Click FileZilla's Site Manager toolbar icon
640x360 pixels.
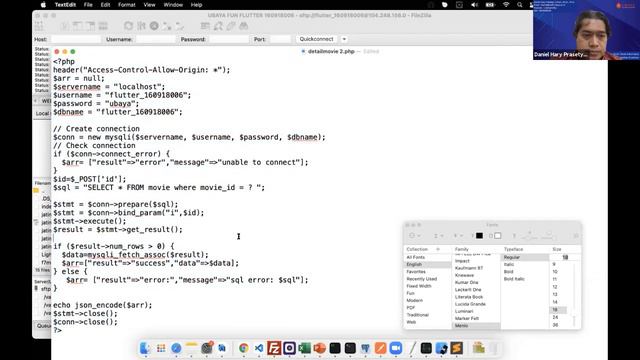39,26
